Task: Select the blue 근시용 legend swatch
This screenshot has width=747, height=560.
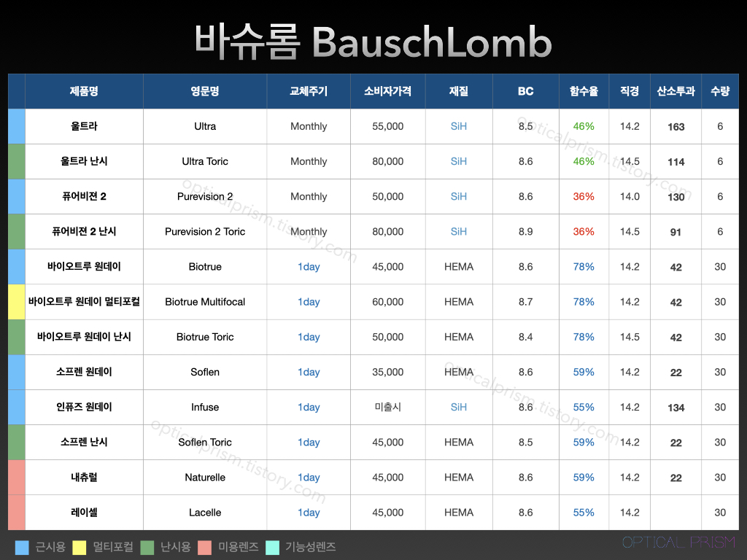Action: pyautogui.click(x=22, y=547)
